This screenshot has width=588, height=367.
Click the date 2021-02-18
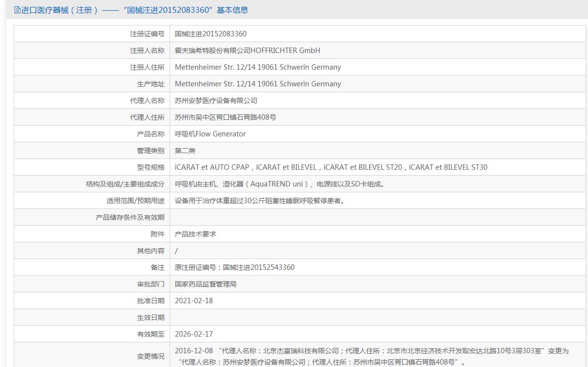click(x=194, y=301)
